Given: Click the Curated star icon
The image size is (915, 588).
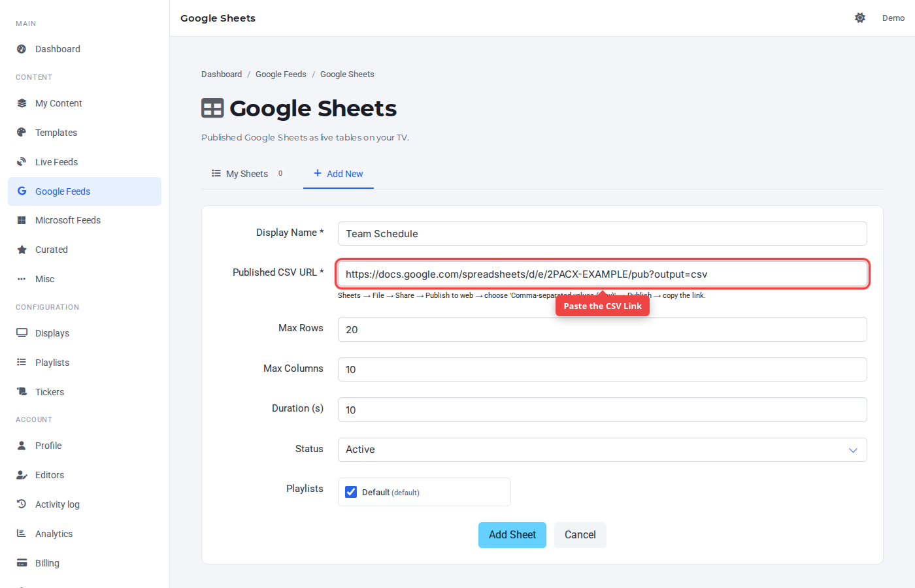Looking at the screenshot, I should 22,250.
